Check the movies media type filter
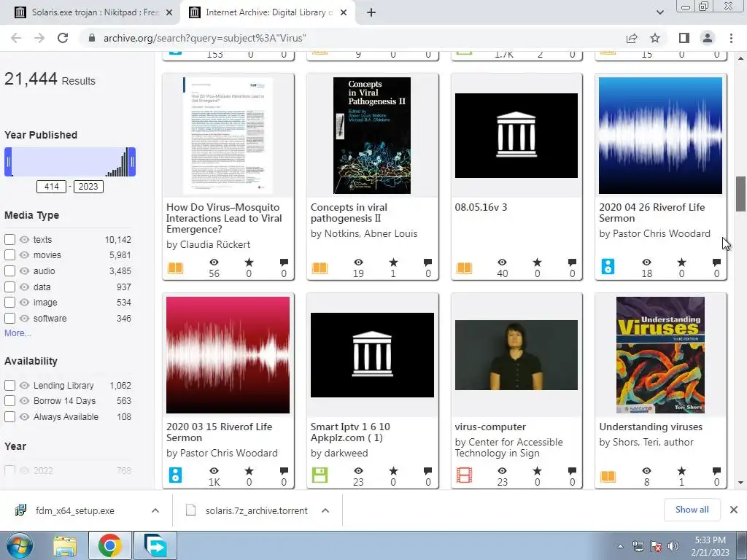 [9, 255]
